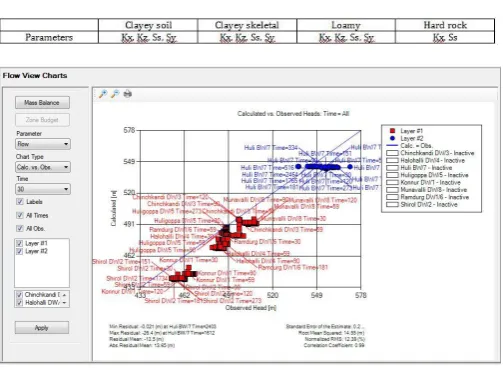The image size is (503, 370).
Task: Select Munavalli DW8 - Inactive legend entry
Action: (427, 190)
